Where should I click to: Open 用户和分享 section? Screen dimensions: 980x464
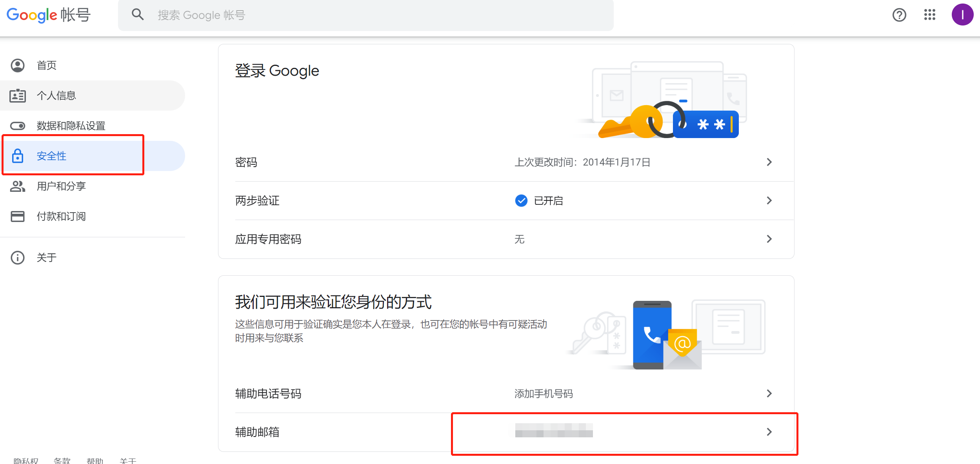[x=93, y=186]
